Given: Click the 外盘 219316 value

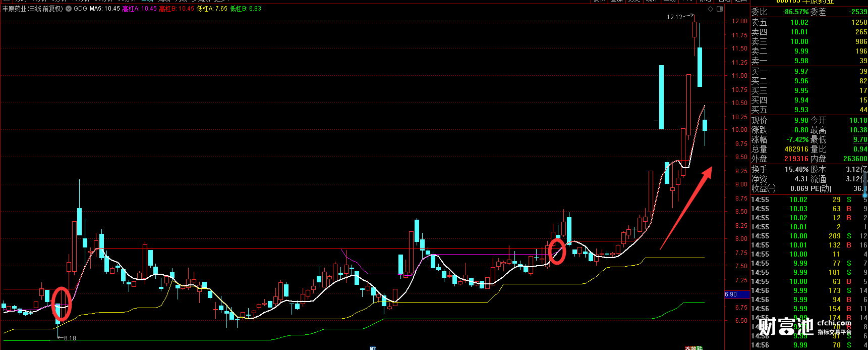Looking at the screenshot, I should pyautogui.click(x=796, y=159).
